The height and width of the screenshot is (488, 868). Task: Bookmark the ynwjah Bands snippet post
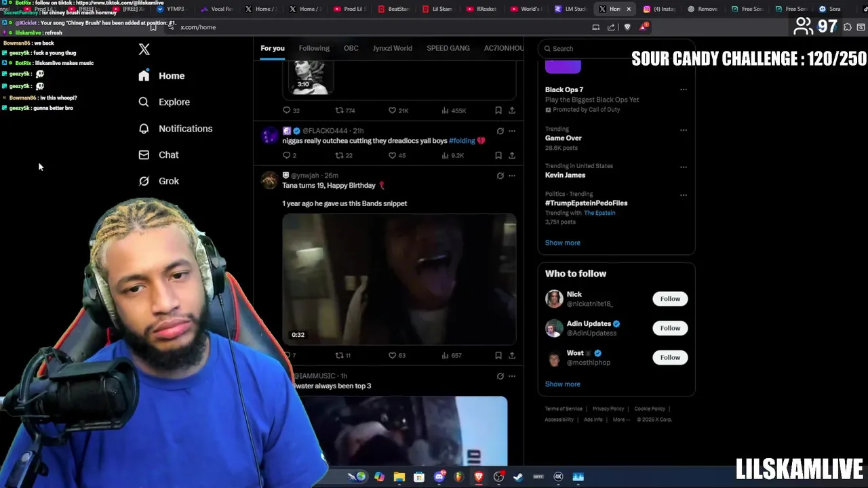tap(498, 355)
